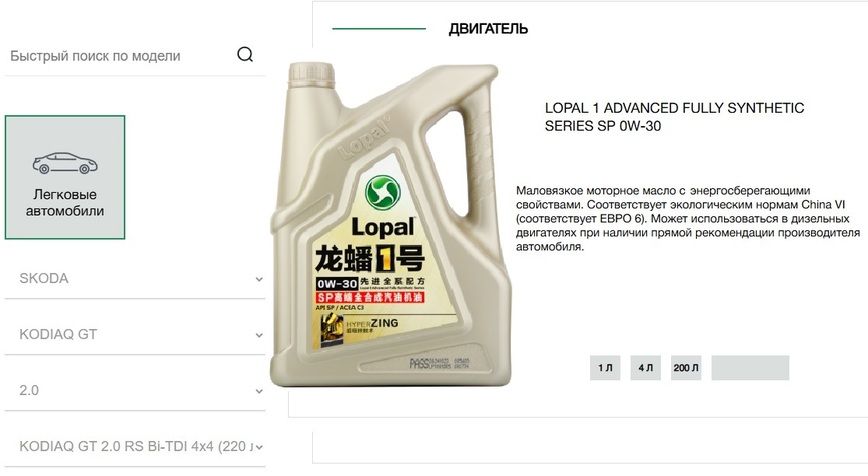Click the search magnifier icon
Image resolution: width=868 pixels, height=476 pixels.
(x=245, y=54)
